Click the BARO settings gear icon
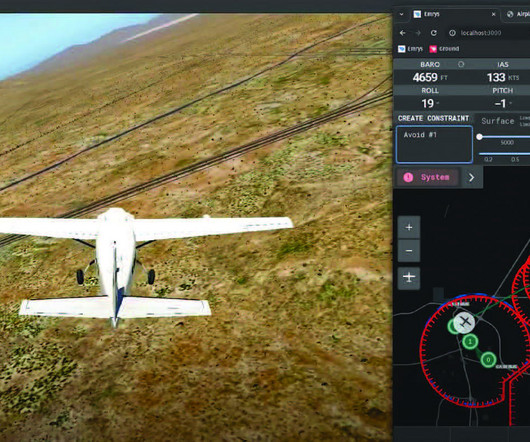 tap(461, 64)
